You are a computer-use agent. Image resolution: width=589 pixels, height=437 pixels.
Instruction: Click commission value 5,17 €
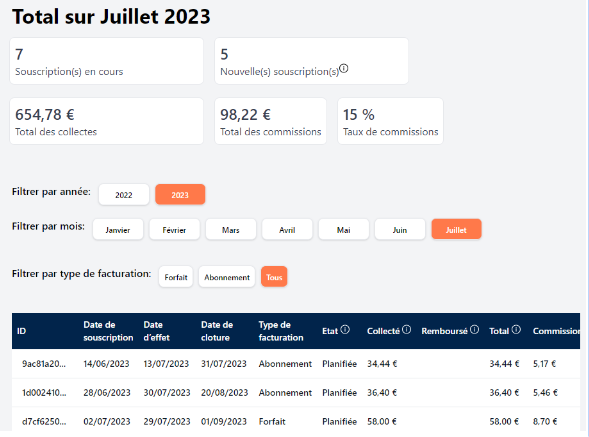tap(544, 364)
